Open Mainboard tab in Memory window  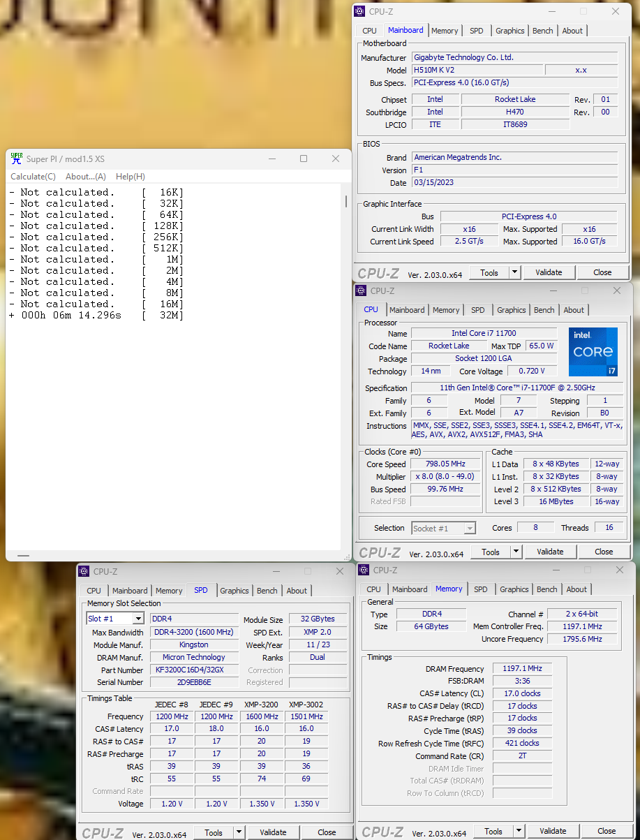coord(410,589)
